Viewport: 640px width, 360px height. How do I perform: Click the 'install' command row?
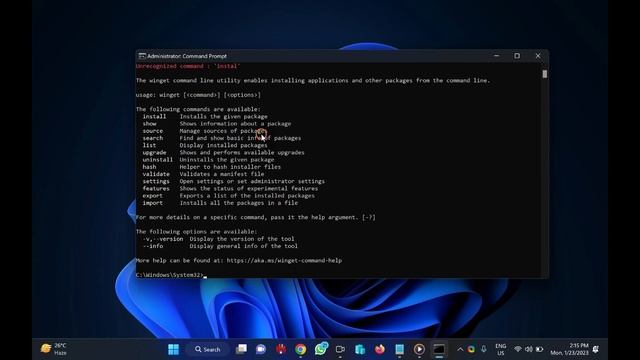coord(205,116)
